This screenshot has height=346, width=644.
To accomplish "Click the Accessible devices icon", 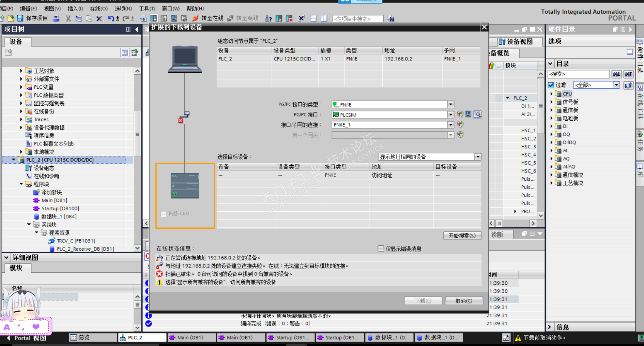I will [x=269, y=18].
